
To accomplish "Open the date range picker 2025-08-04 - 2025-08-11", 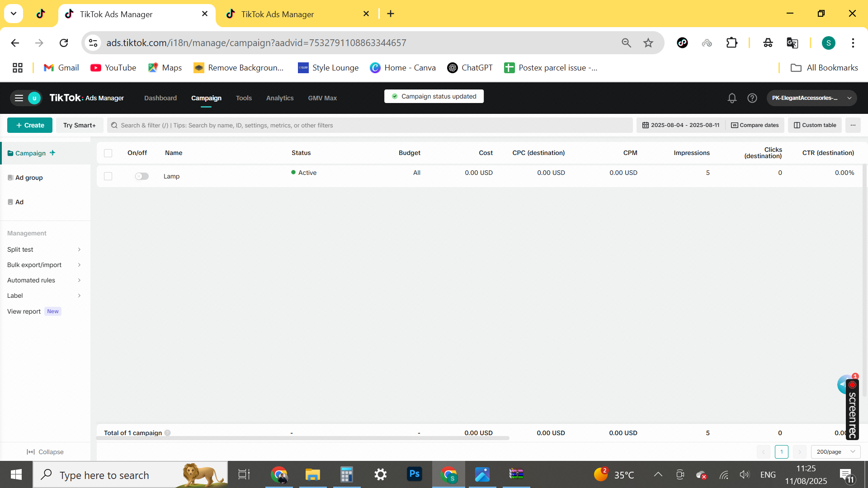I will point(681,125).
